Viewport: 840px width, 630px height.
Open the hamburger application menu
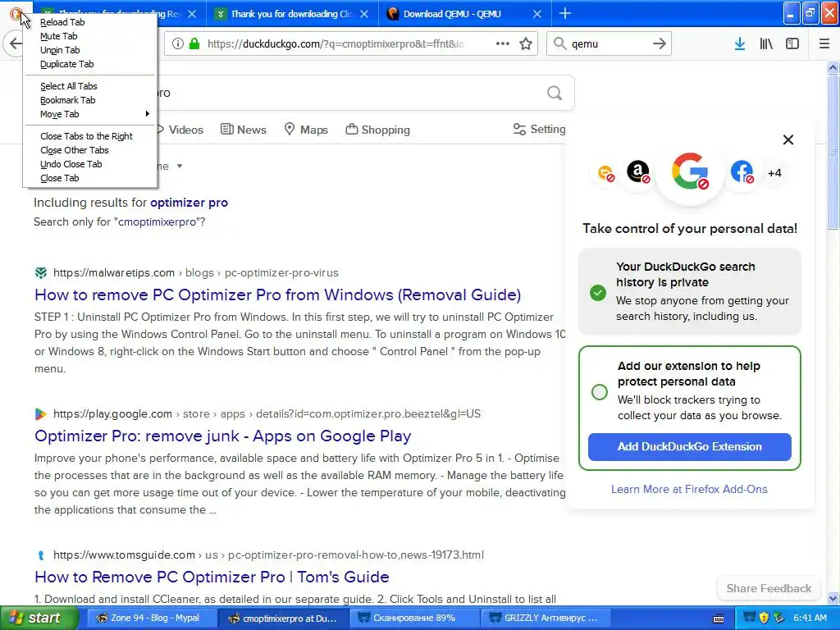(x=824, y=43)
